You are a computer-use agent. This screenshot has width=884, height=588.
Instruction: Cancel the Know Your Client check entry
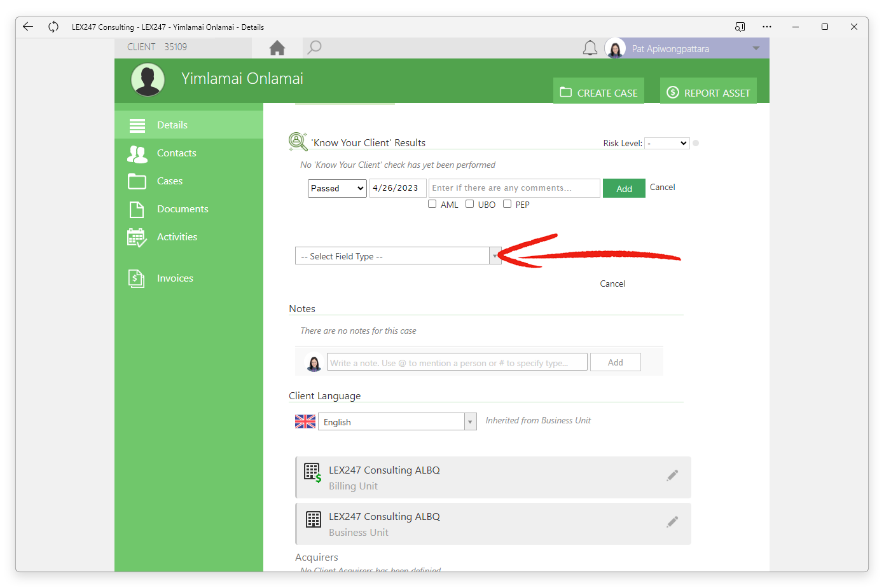(663, 187)
